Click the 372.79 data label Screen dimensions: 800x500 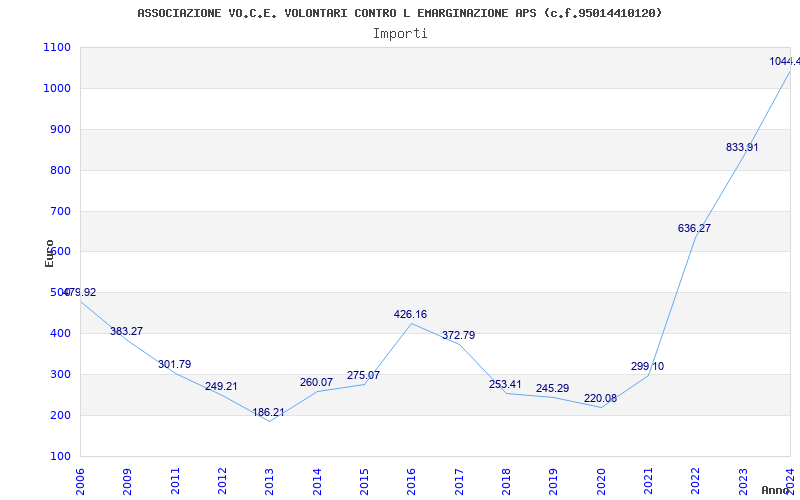click(458, 335)
